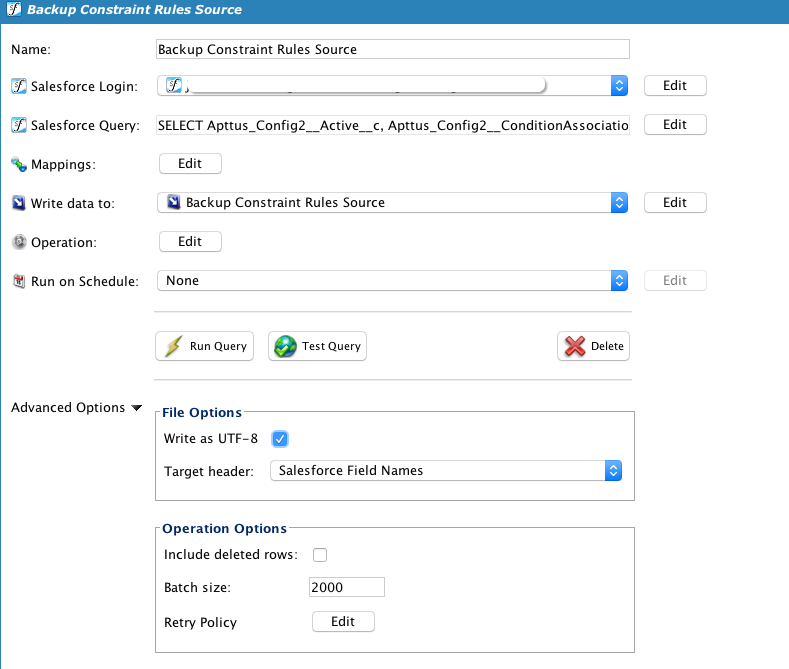Viewport: 789px width, 669px height.
Task: Open the Write data to dropdown
Action: click(x=619, y=203)
